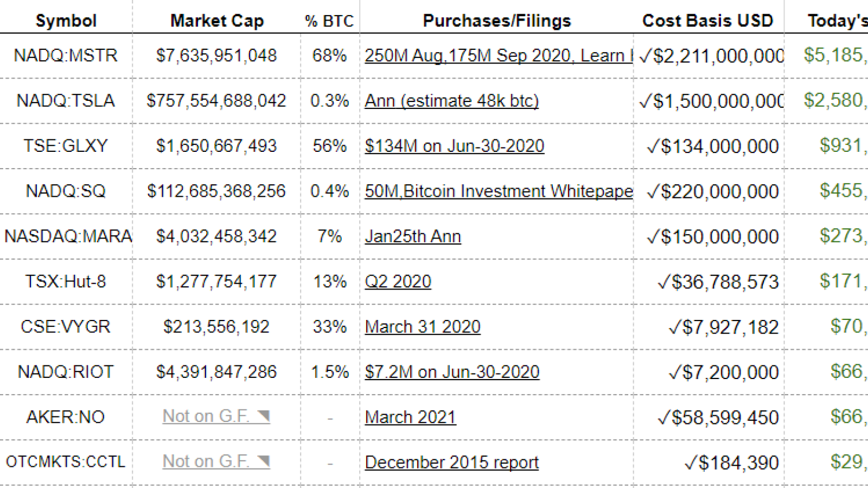Select the 0.3% BTC cell

pyautogui.click(x=329, y=100)
